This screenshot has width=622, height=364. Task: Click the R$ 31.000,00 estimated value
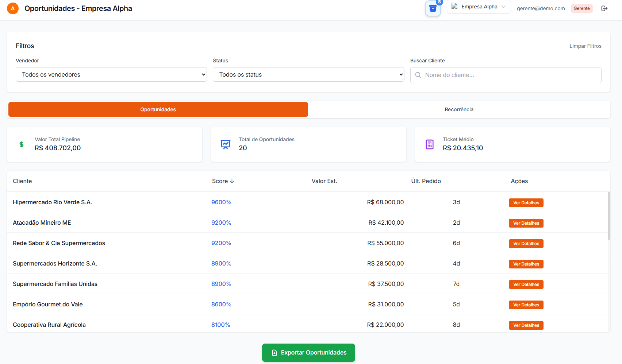[x=386, y=305]
